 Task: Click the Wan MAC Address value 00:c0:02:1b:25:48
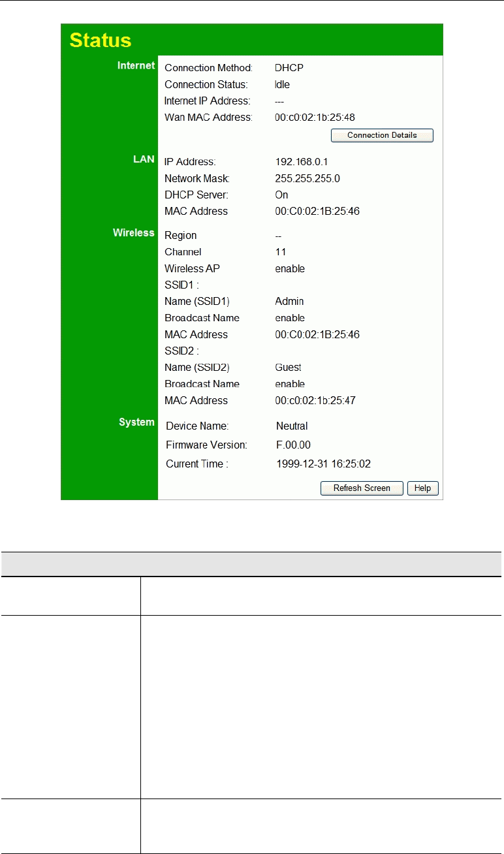(315, 117)
